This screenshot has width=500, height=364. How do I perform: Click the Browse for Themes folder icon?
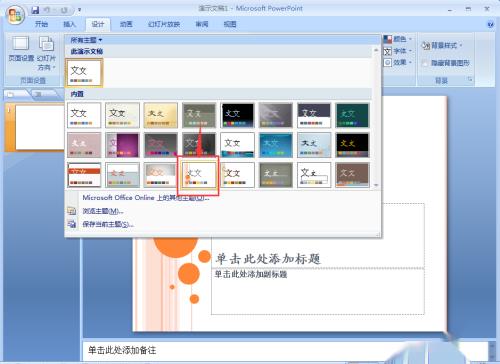pyautogui.click(x=72, y=211)
